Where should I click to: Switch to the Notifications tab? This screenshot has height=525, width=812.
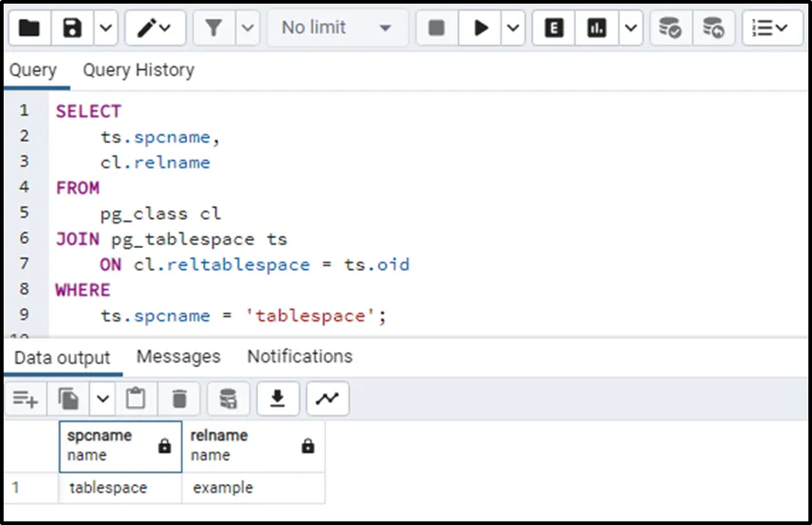tap(300, 356)
